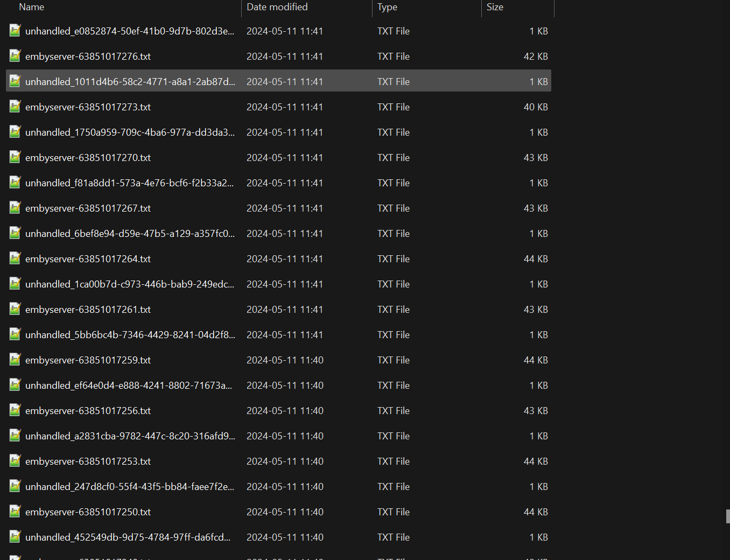The height and width of the screenshot is (560, 730).
Task: Click the 42 KB size of embyserver-63851017276.txt
Action: tap(536, 57)
